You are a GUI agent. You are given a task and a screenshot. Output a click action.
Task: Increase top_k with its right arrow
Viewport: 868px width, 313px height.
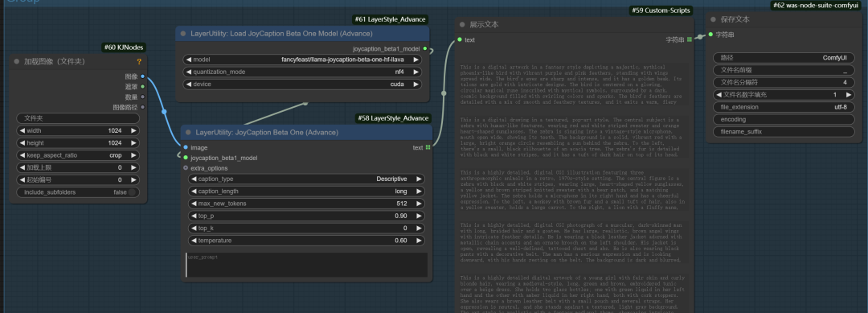[x=419, y=229]
